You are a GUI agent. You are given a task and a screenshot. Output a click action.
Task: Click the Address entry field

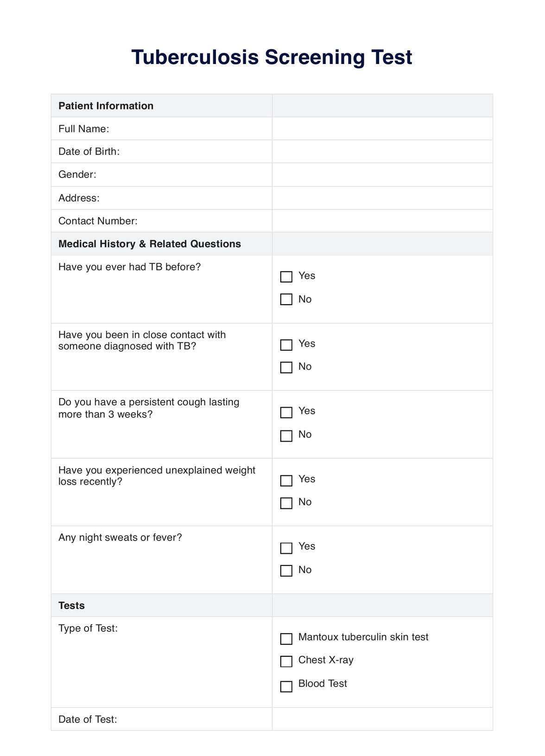382,198
